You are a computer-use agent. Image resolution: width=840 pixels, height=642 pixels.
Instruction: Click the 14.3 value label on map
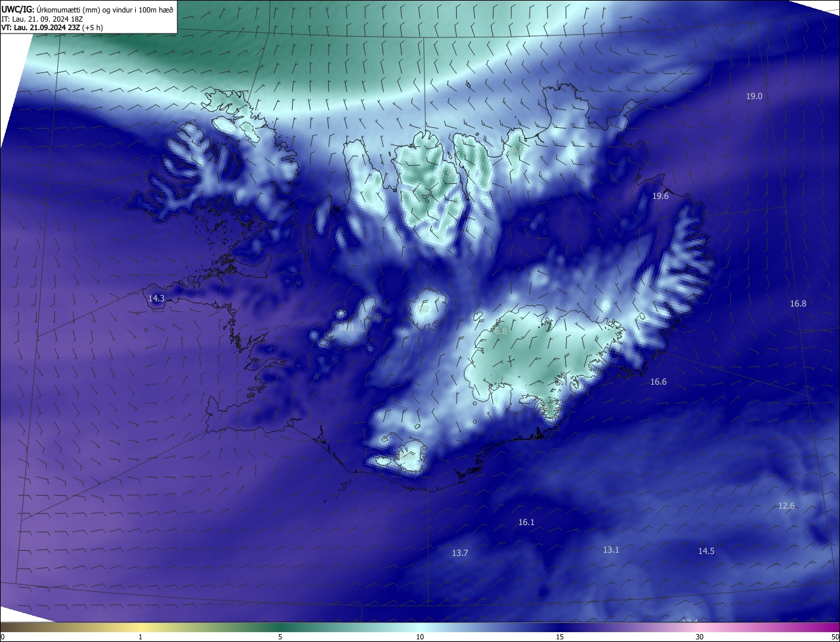pyautogui.click(x=156, y=299)
